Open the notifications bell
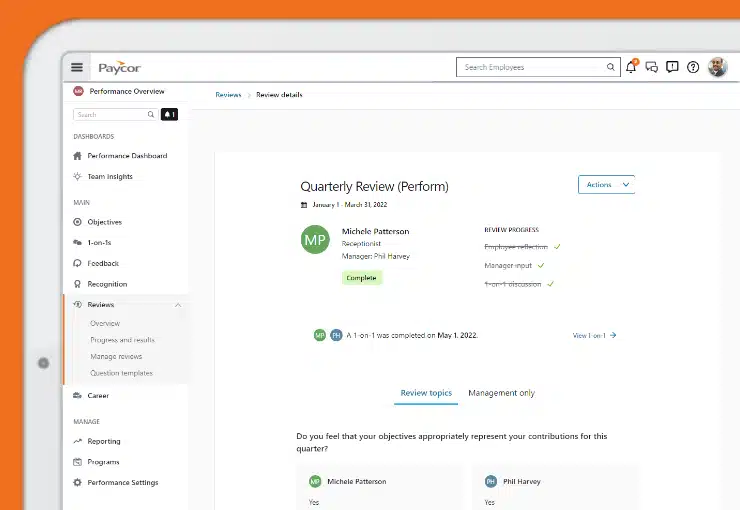The width and height of the screenshot is (740, 510). [x=631, y=67]
